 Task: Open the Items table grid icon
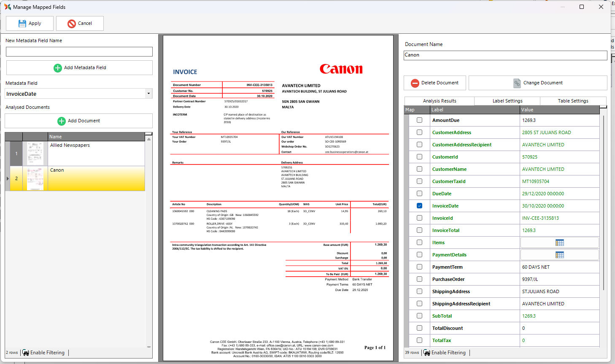coord(559,243)
